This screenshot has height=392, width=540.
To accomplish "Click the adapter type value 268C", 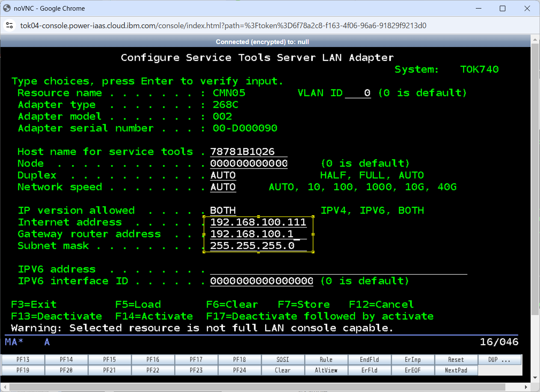I will point(225,105).
